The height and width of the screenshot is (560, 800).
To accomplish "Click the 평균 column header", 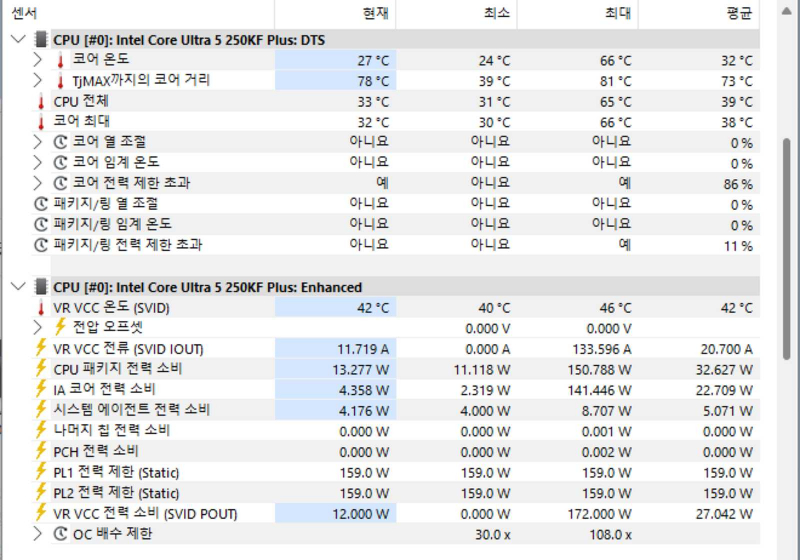I will pyautogui.click(x=739, y=13).
